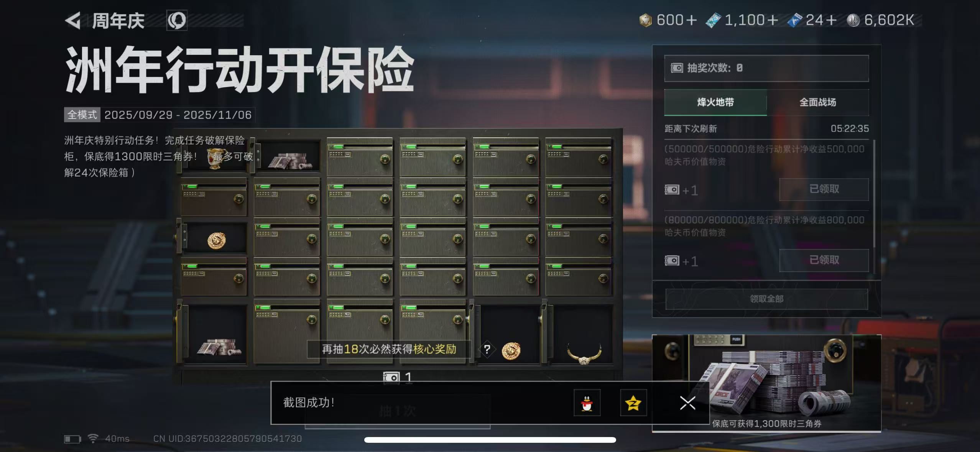Click 已领取 button for 800,000 task
The height and width of the screenshot is (452, 980).
pos(824,260)
